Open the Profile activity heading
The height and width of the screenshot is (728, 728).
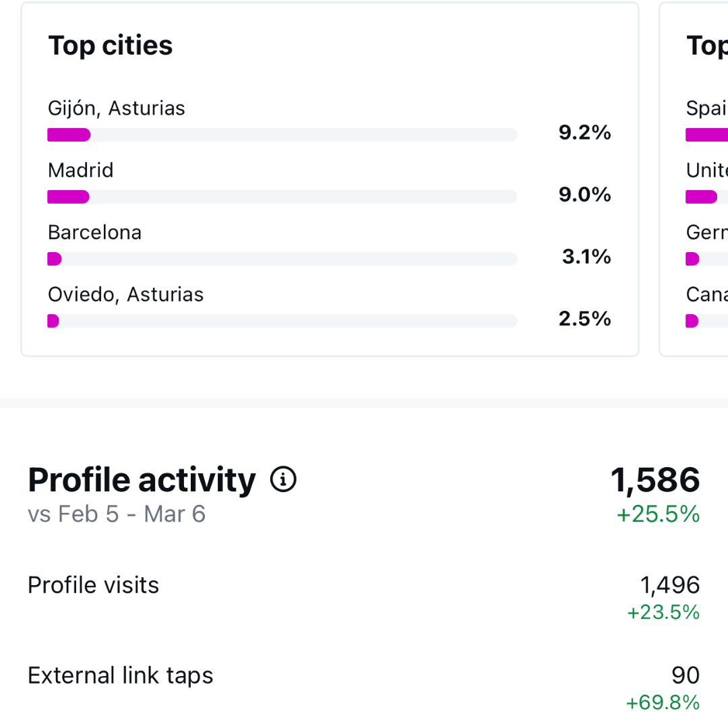[142, 480]
